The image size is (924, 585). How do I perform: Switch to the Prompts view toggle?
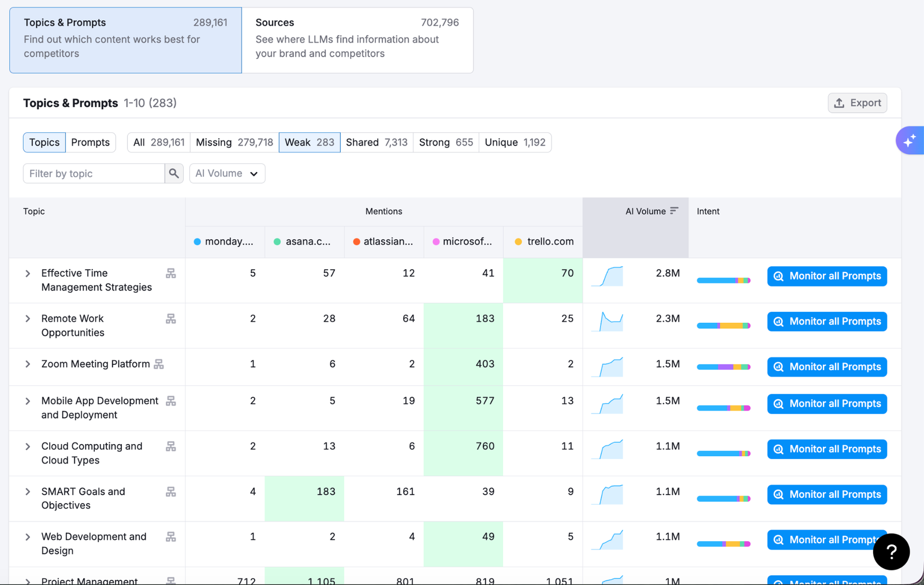(91, 142)
